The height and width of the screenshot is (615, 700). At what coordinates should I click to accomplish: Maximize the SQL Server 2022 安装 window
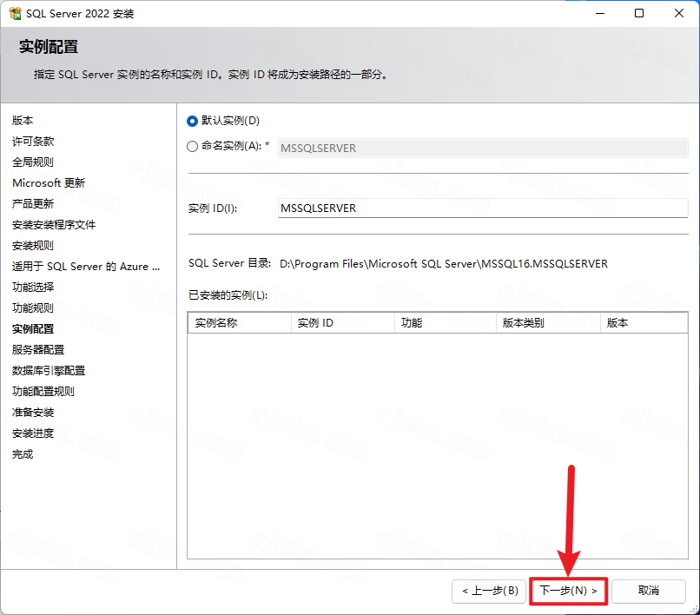click(639, 13)
